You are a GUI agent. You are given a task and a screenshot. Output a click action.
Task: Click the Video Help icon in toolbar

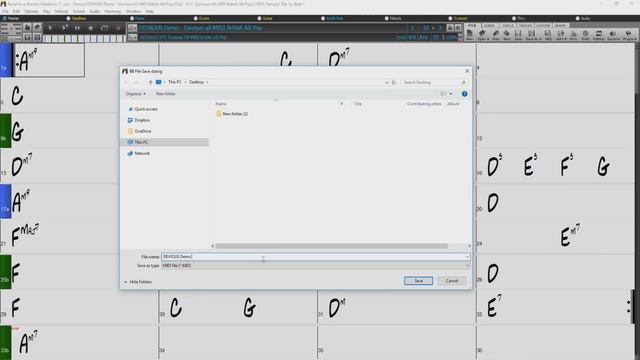pyautogui.click(x=599, y=34)
